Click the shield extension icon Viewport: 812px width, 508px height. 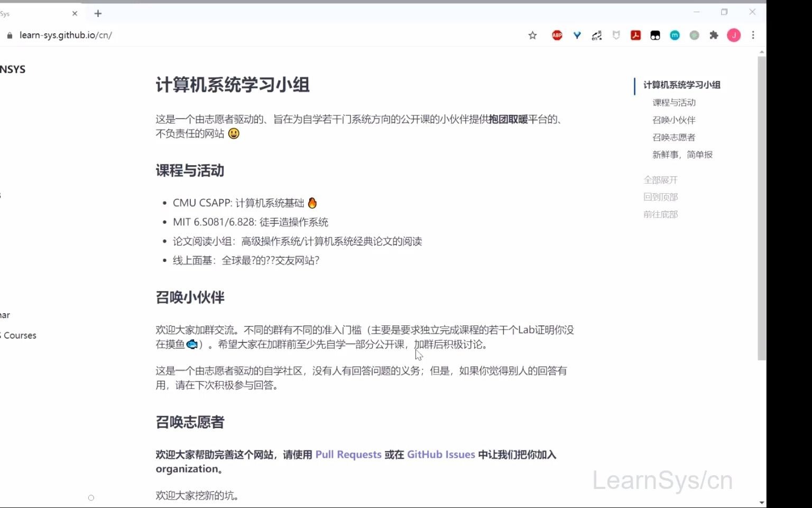(616, 35)
